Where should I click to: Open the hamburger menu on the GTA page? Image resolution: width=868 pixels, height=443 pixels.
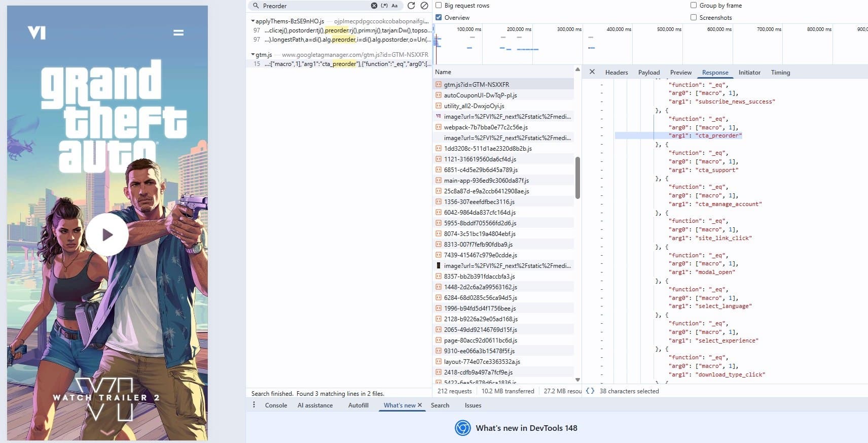coord(178,32)
